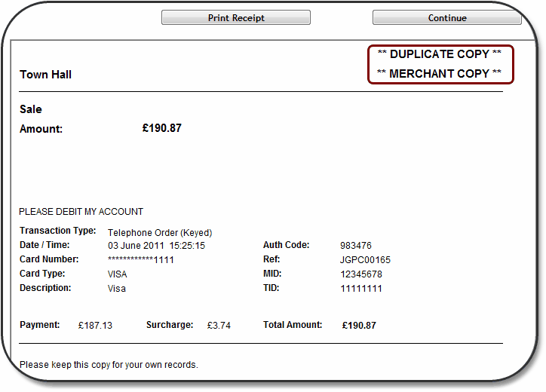Click the PLEASE DEBIT MY ACCOUNT text
The width and height of the screenshot is (546, 392).
[x=81, y=212]
